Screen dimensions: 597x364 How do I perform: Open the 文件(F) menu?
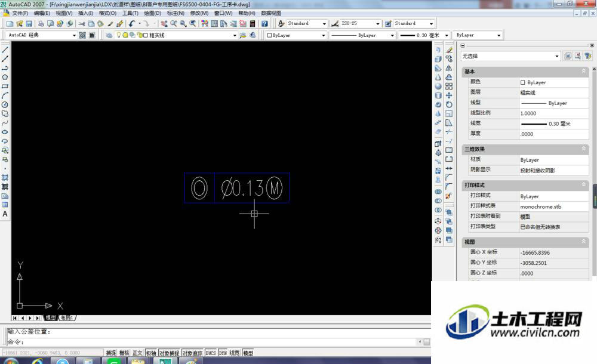coord(20,13)
